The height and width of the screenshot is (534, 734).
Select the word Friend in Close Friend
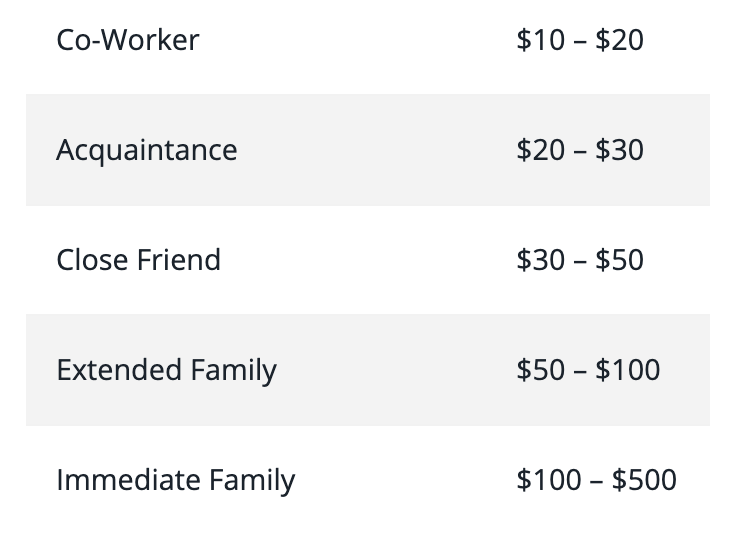tap(179, 259)
